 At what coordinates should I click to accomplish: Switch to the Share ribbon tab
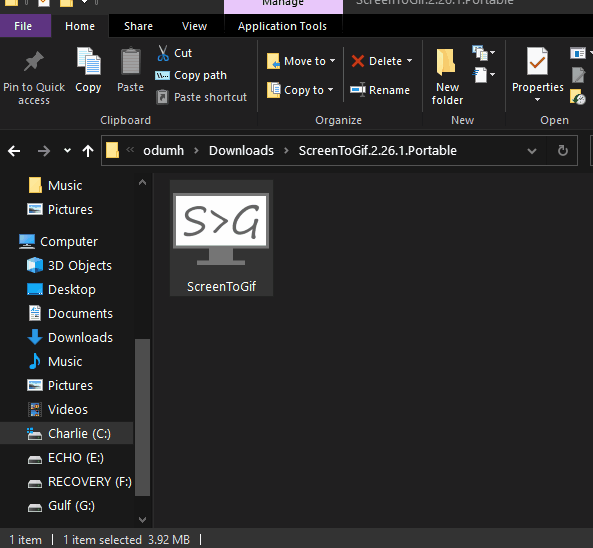[138, 26]
